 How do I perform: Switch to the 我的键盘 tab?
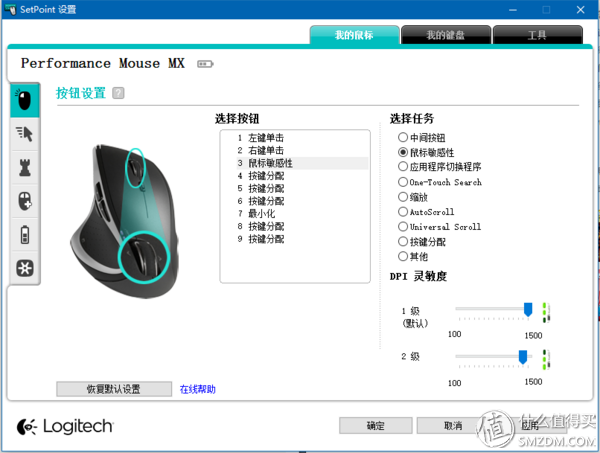(x=446, y=35)
